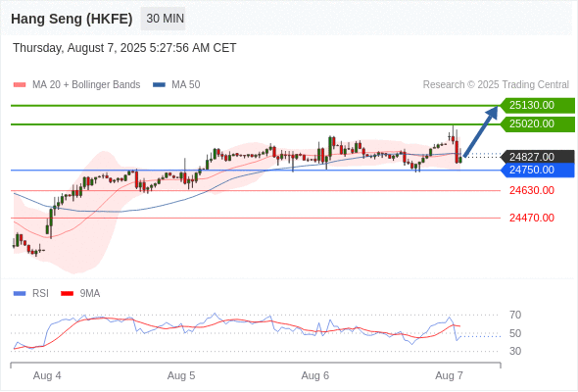This screenshot has width=578, height=392.
Task: Click the 24630.00 red support label
Action: pyautogui.click(x=532, y=190)
